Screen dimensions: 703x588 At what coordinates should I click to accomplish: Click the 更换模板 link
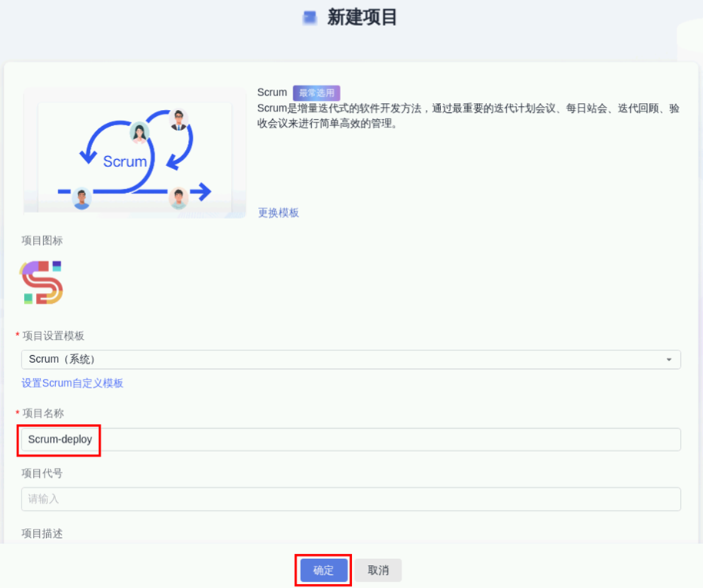(278, 213)
